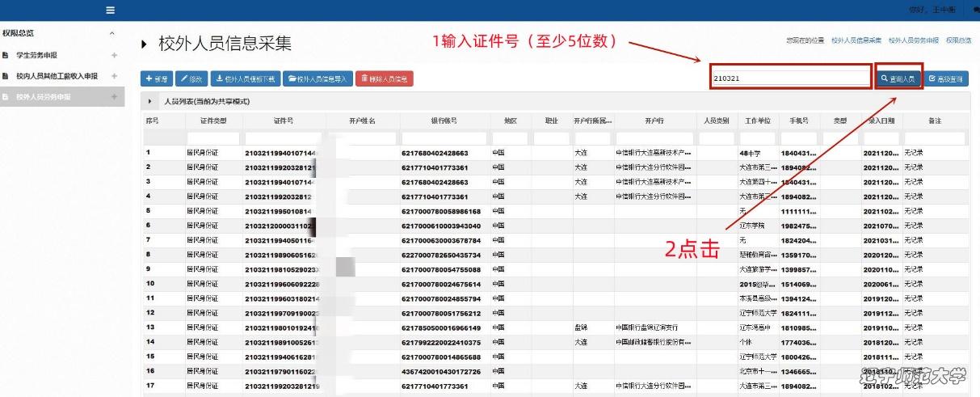This screenshot has height=397, width=980.
Task: Click the 校外人员劳务申报 breadcrumb link
Action: point(913,40)
